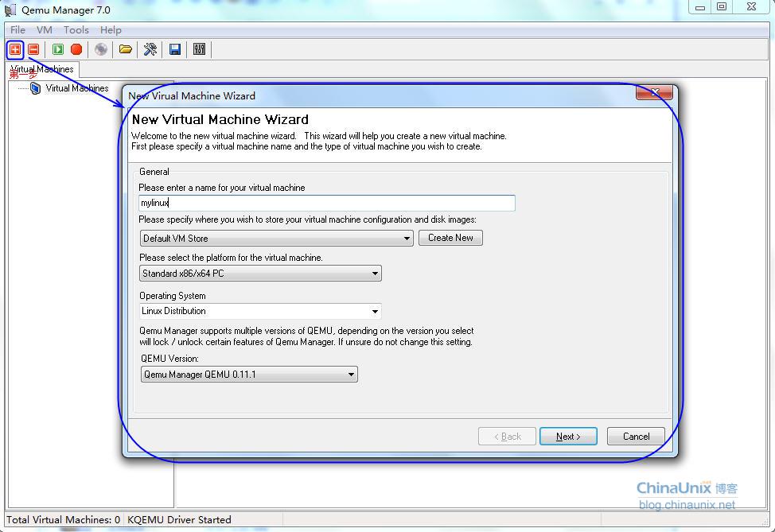Click the floppy disk save icon
Screen dimensions: 775x532
[175, 49]
